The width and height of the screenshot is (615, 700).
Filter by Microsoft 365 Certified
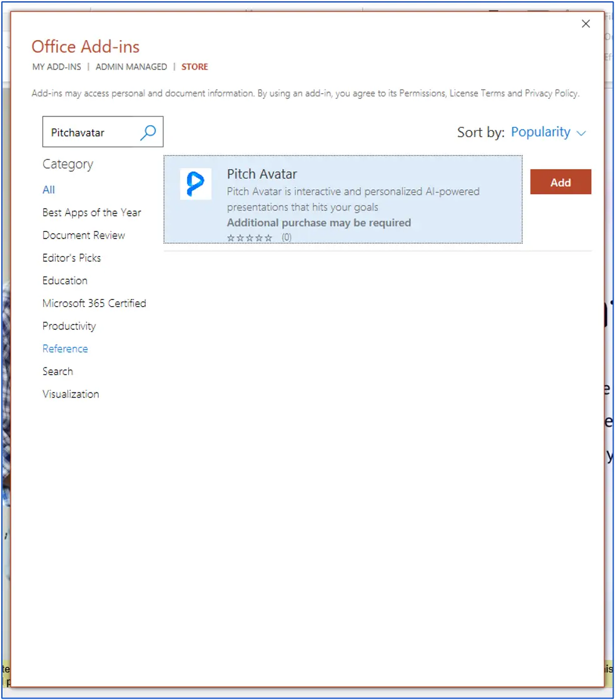[x=94, y=303]
